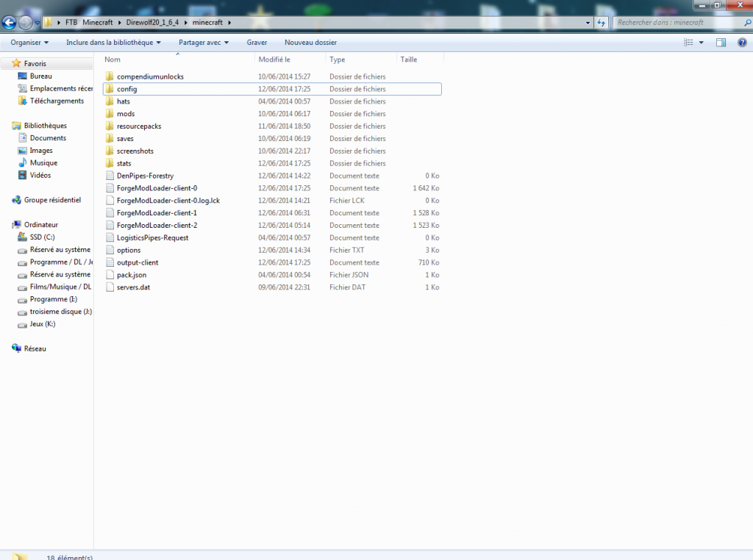
Task: Select the config folder icon
Action: tap(110, 89)
